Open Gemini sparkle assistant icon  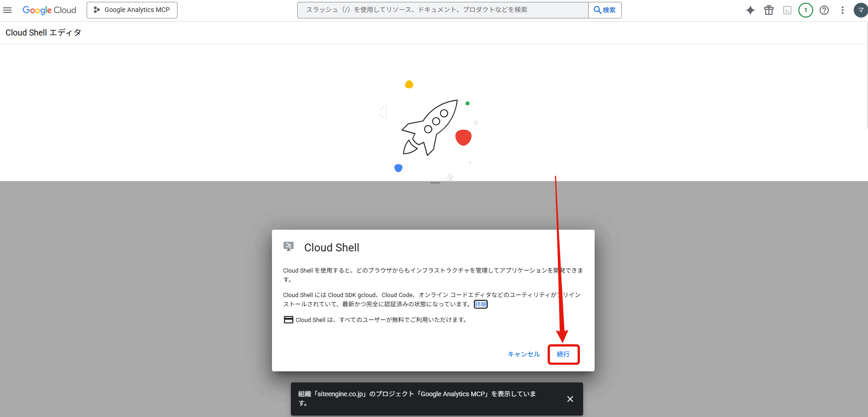pos(750,10)
